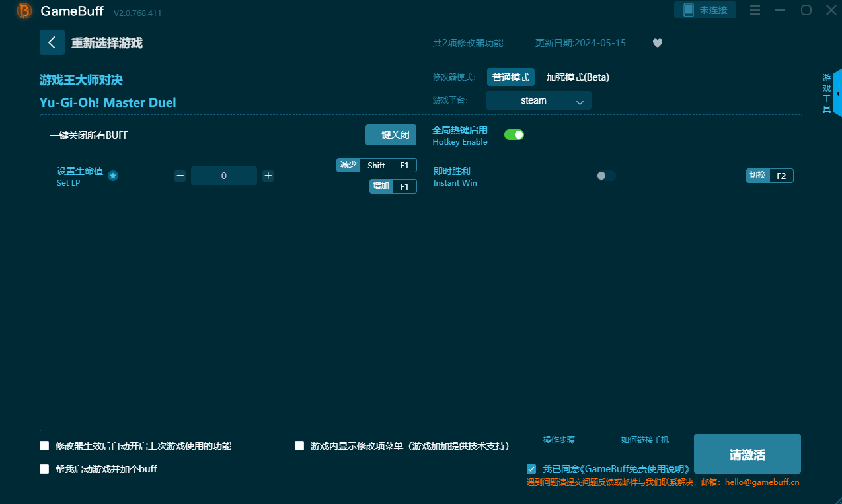Screen dimensions: 842x504
Task: Check launch game and add buff box
Action: coord(44,469)
